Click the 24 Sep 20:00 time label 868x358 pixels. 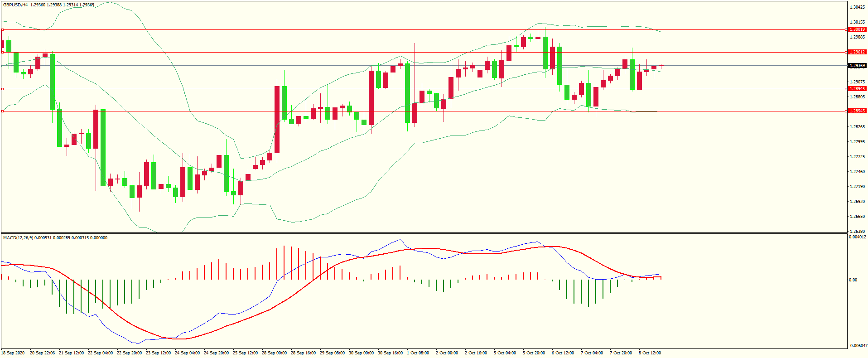pyautogui.click(x=217, y=353)
